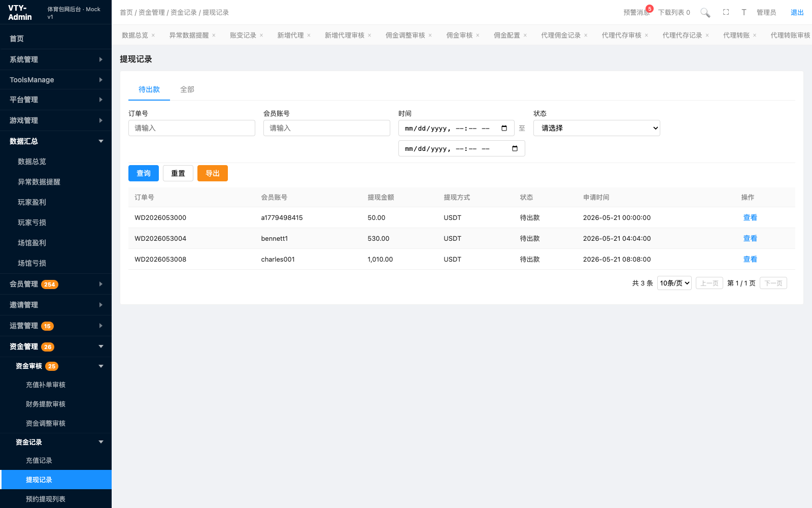The height and width of the screenshot is (508, 812).
Task: Expand 会员管理 sidebar menu
Action: pyautogui.click(x=56, y=284)
